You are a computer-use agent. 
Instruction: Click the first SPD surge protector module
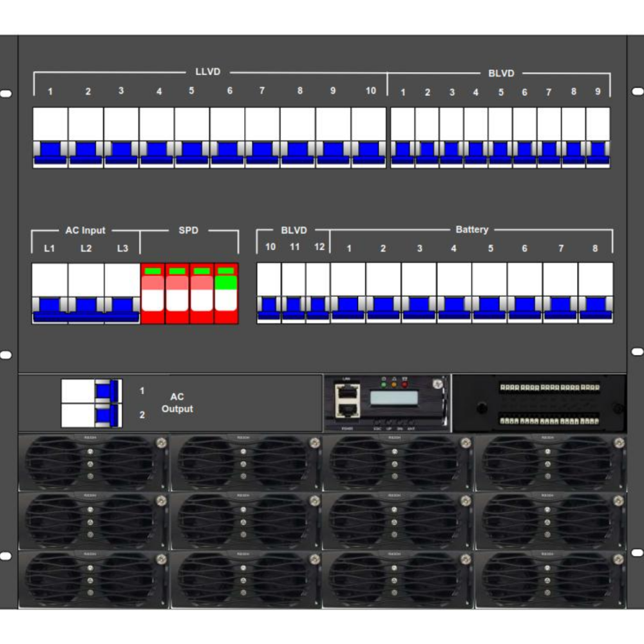(153, 294)
